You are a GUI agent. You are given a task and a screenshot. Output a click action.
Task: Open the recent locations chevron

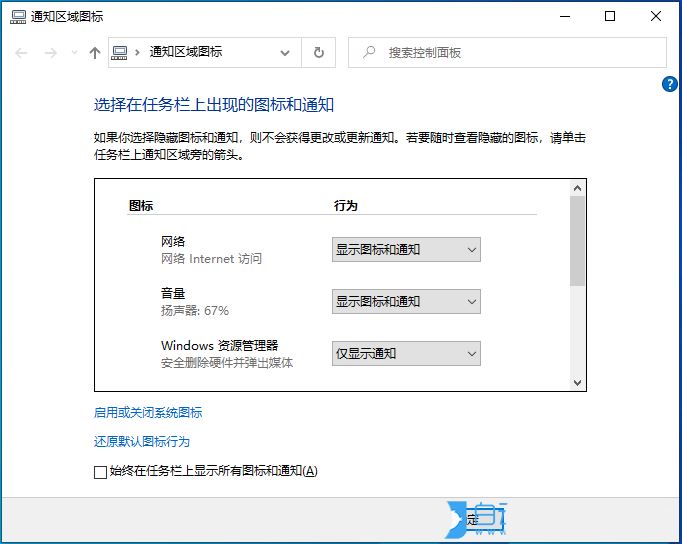coord(74,53)
